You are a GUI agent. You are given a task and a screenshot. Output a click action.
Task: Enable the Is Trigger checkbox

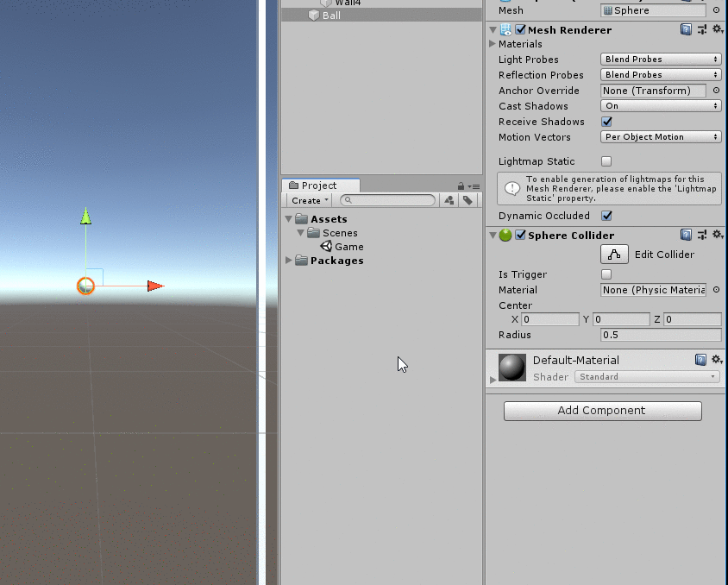click(606, 274)
